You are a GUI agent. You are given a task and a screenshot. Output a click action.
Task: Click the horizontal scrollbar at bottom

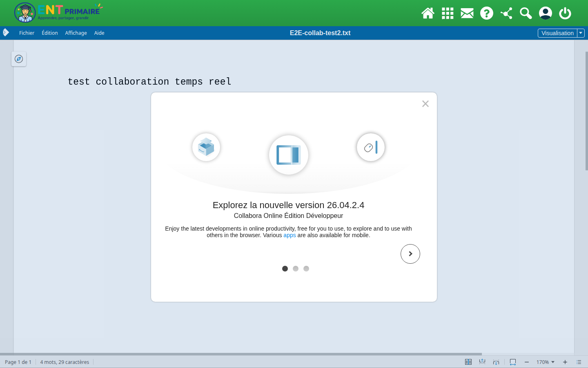(x=241, y=354)
